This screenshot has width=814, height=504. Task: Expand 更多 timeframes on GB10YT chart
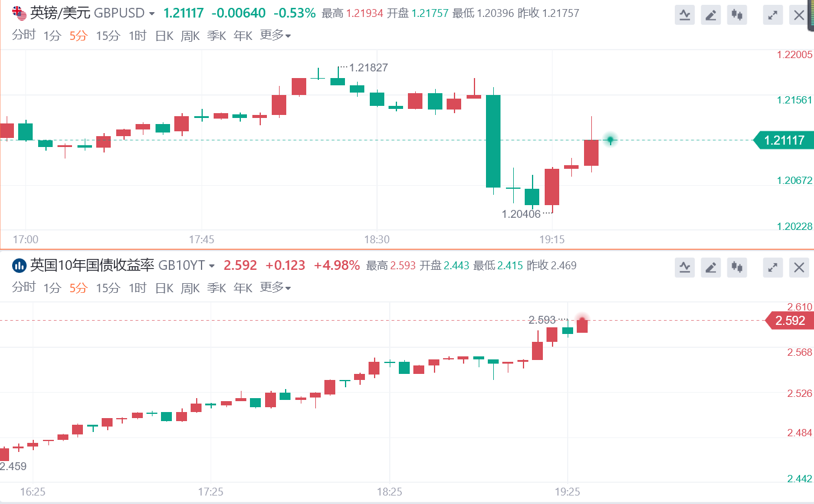click(275, 287)
